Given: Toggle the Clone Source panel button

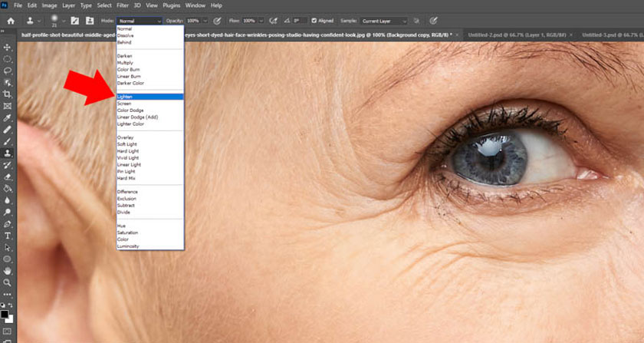Looking at the screenshot, I should [x=90, y=21].
